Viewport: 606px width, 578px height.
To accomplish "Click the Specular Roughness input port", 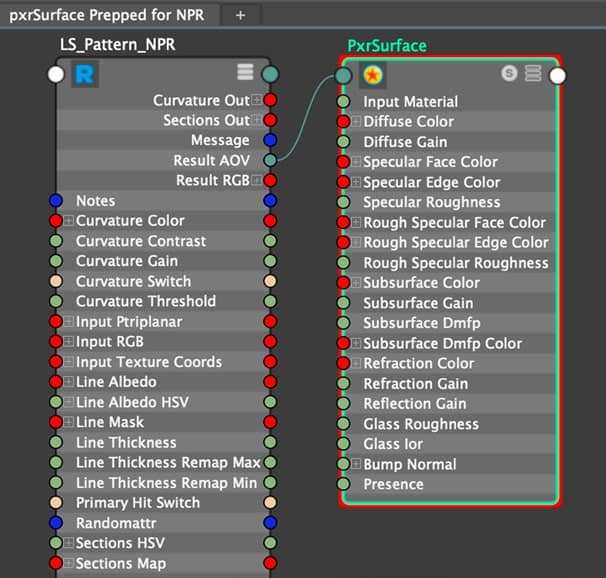I will [343, 202].
